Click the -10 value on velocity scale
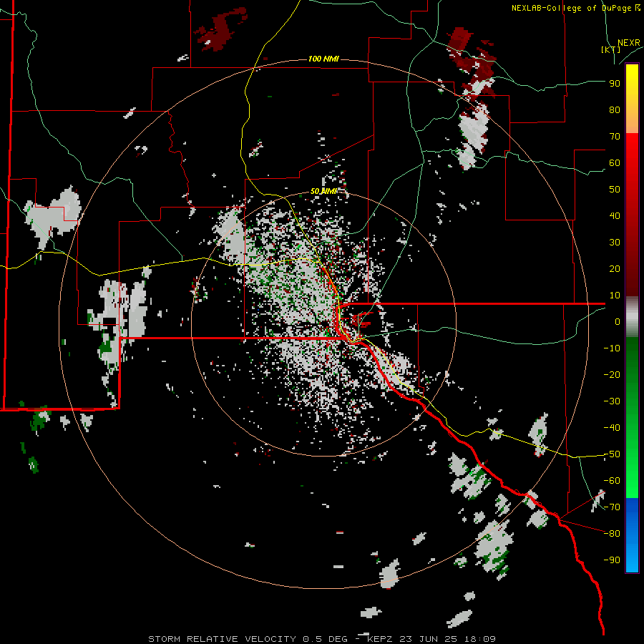Viewport: 644px width, 644px height. [x=612, y=348]
